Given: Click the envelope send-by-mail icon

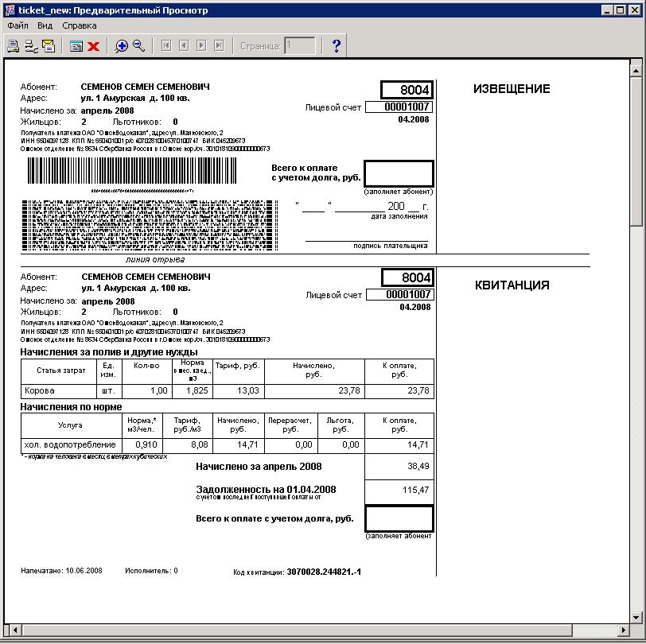Looking at the screenshot, I should (x=49, y=46).
